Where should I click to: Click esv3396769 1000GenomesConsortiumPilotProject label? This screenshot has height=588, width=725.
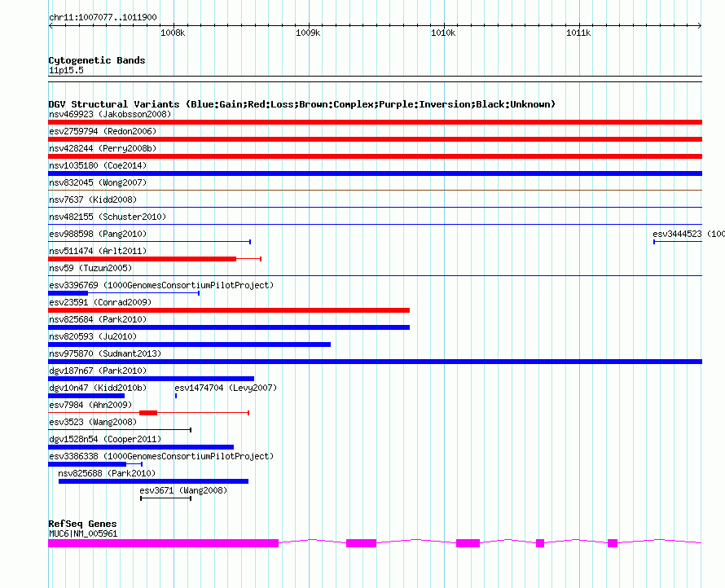161,285
